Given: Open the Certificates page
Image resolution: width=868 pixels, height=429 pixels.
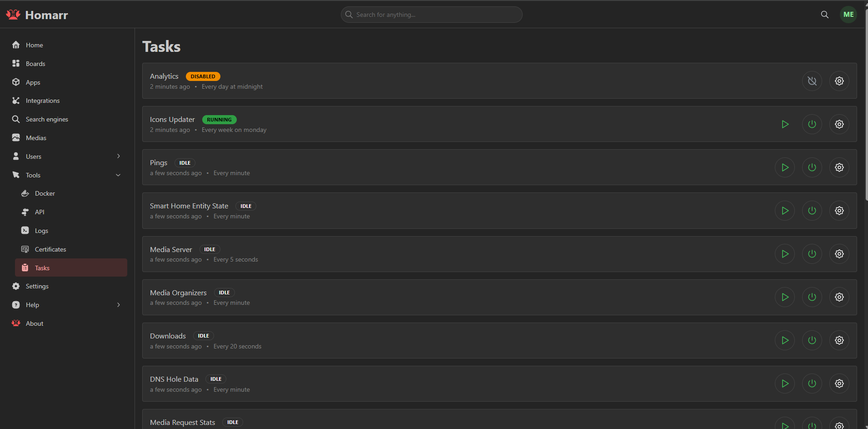Looking at the screenshot, I should [50, 249].
